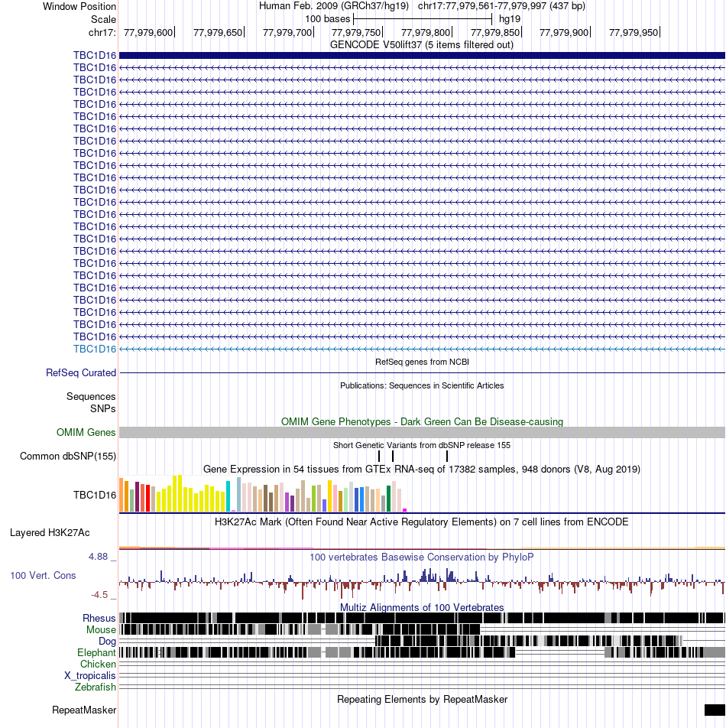Click the Chicken alignment label
Screen dimensions: 726x728
[x=98, y=665]
